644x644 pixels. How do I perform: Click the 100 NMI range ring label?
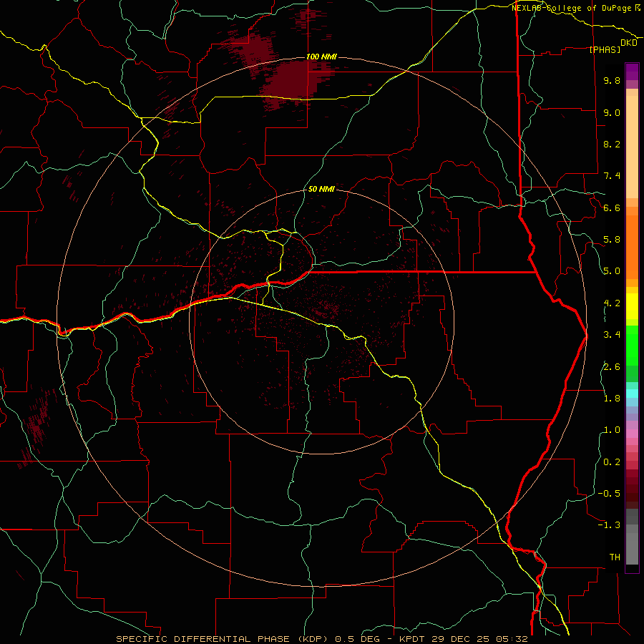[x=321, y=57]
